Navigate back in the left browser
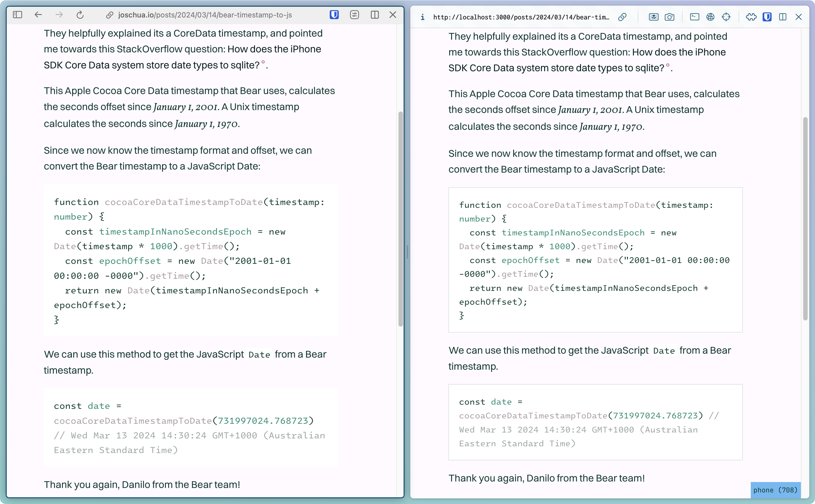Viewport: 815px width, 504px height. [x=38, y=15]
